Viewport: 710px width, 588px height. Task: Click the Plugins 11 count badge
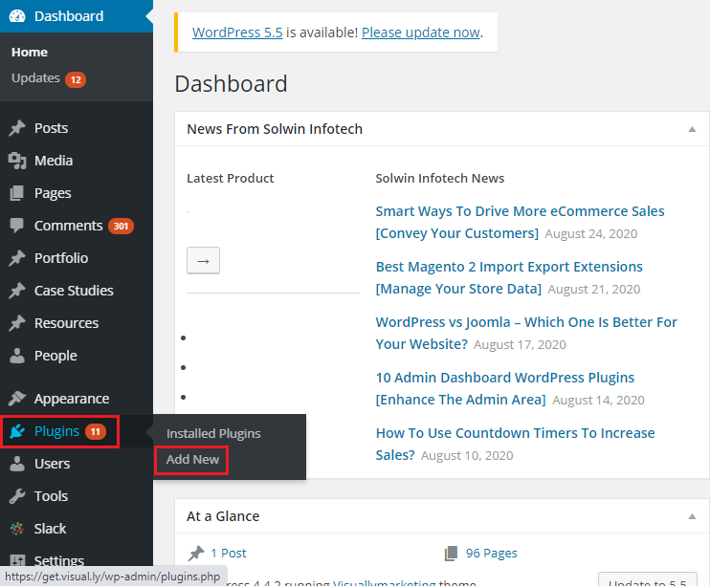[96, 432]
